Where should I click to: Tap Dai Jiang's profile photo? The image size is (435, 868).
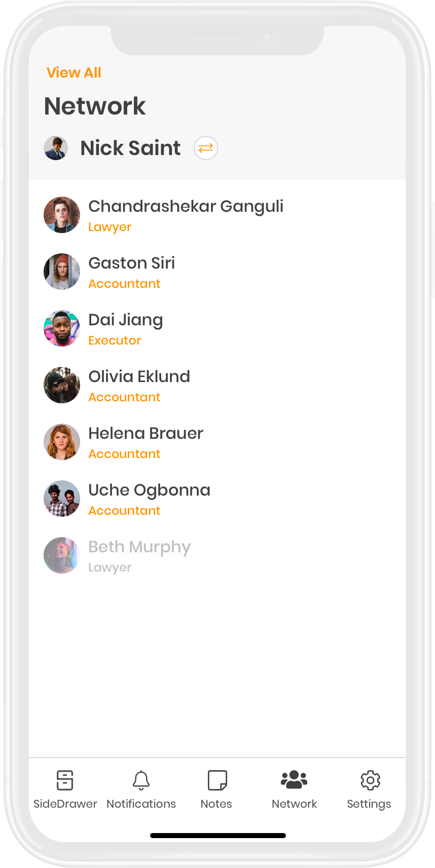[x=62, y=328]
